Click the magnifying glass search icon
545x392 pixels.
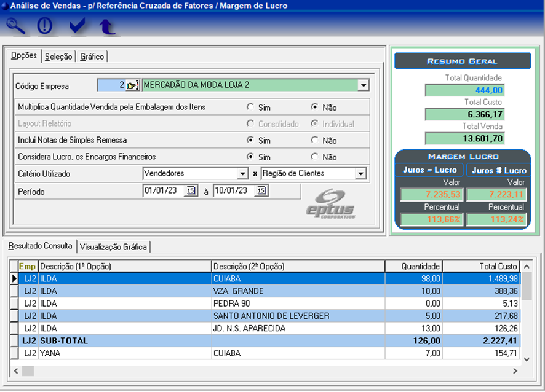point(16,26)
